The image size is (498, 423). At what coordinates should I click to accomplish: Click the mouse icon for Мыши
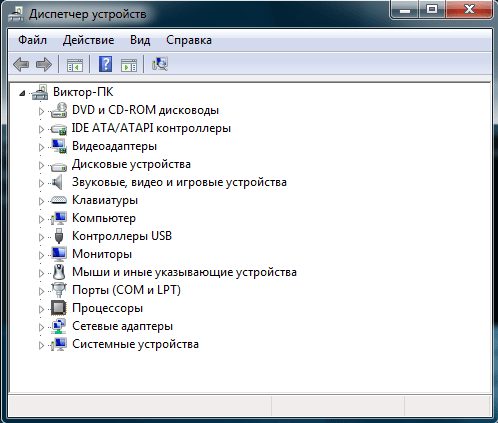pyautogui.click(x=59, y=272)
